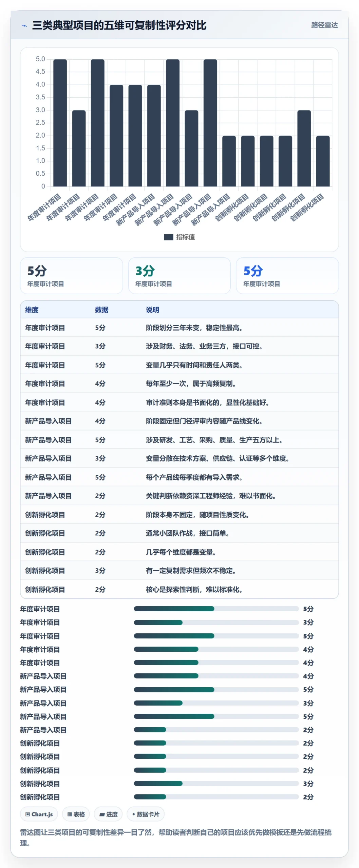Click the 5.0 y-axis label
Viewport: 359px width, 868px height.
click(40, 59)
